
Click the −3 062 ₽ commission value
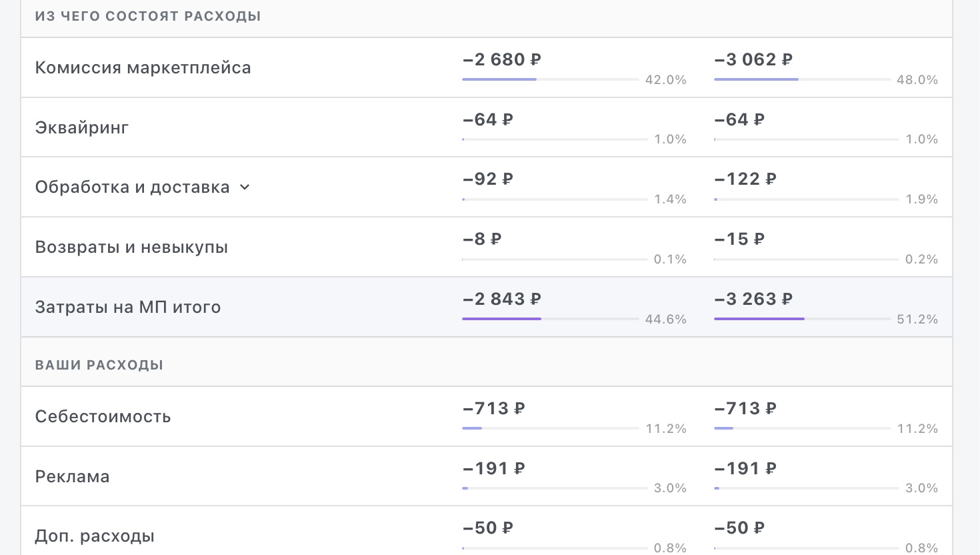[753, 59]
